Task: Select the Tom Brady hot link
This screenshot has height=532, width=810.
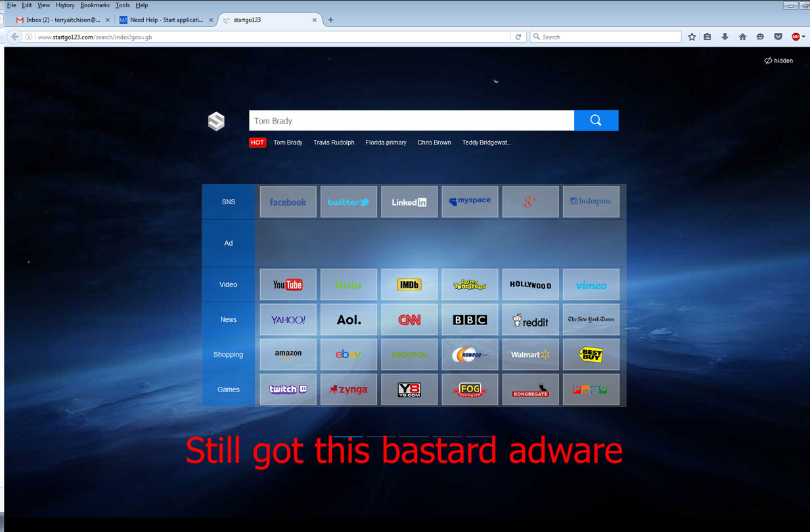Action: (x=288, y=143)
